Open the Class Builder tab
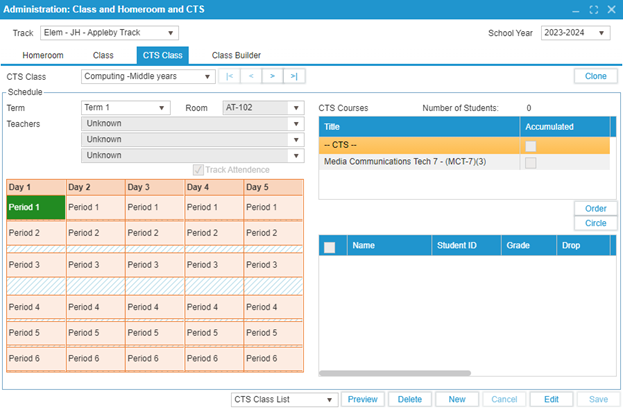Viewport: 623px width, 412px height. 237,55
